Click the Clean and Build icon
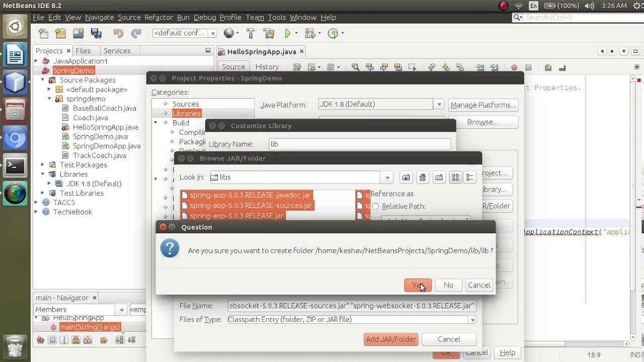Image resolution: width=644 pixels, height=362 pixels. coord(269,33)
